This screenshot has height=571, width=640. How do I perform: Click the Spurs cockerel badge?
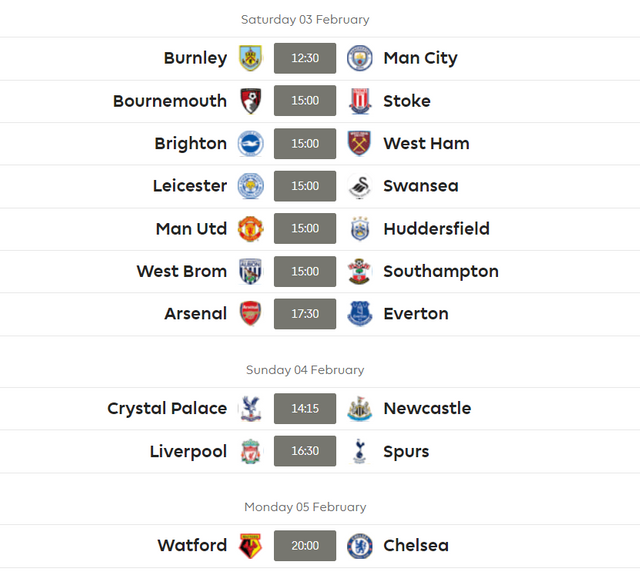(359, 451)
